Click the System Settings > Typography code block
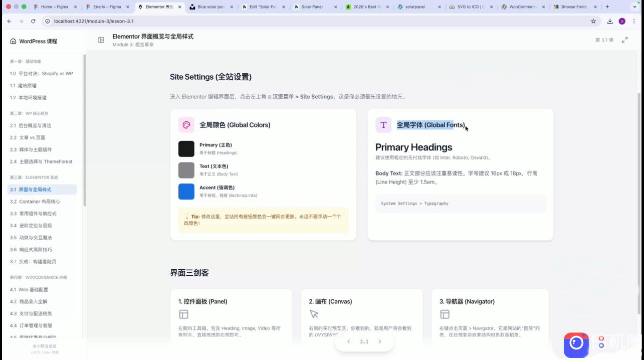The width and height of the screenshot is (644, 360). (x=461, y=204)
